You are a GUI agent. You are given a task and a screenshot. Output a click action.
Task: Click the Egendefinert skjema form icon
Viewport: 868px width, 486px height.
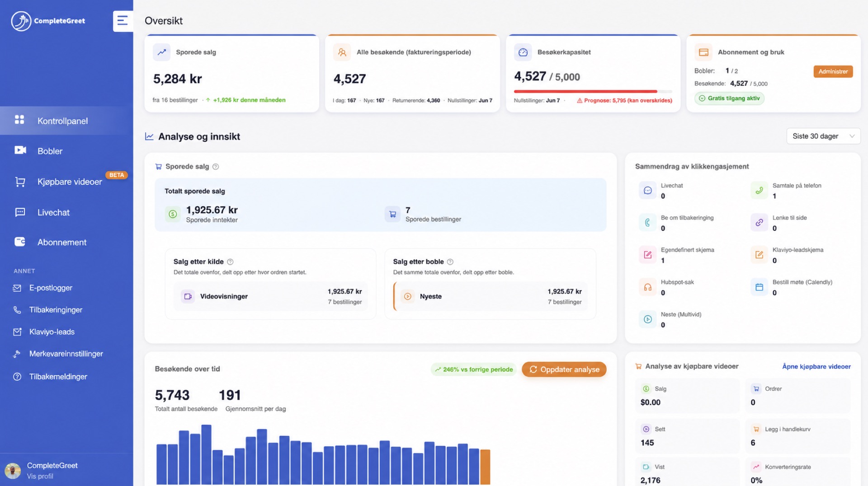point(647,255)
